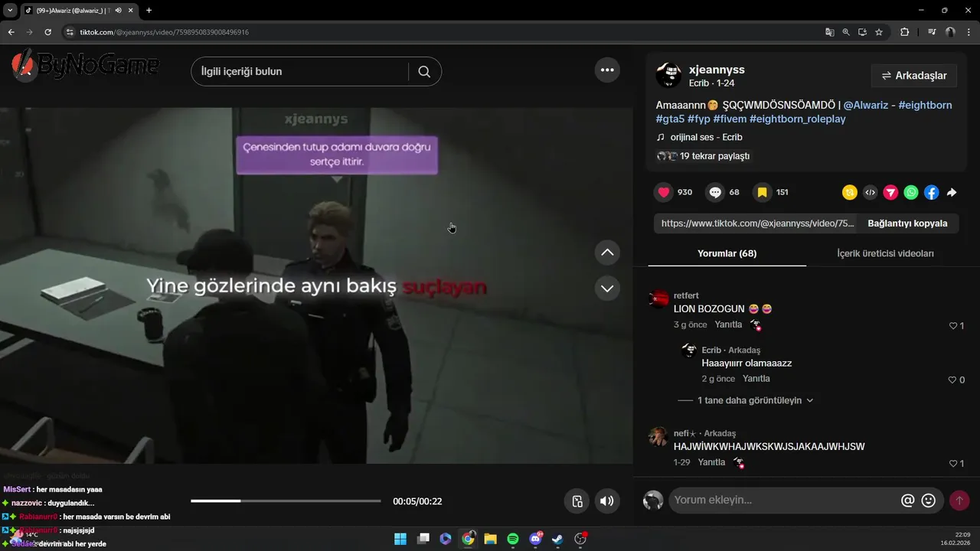This screenshot has height=551, width=980.
Task: Open Chrome's extensions puzzle icon
Action: (x=904, y=32)
